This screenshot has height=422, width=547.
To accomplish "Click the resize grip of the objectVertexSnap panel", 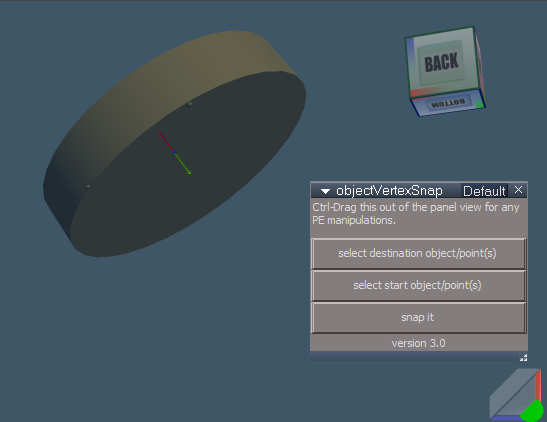I will (x=523, y=358).
